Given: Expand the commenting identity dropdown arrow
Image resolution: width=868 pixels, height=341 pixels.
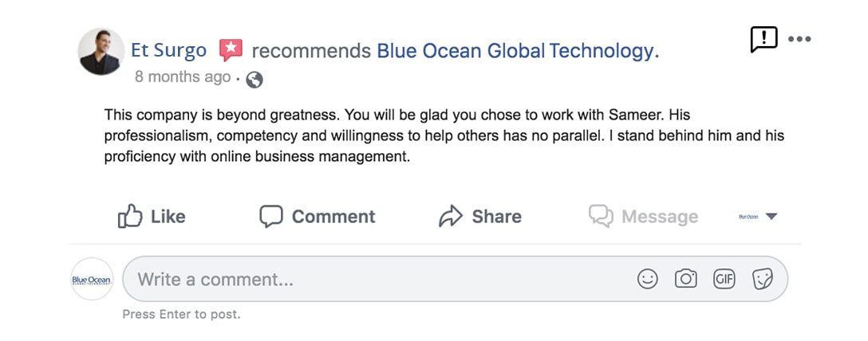Looking at the screenshot, I should [x=771, y=217].
